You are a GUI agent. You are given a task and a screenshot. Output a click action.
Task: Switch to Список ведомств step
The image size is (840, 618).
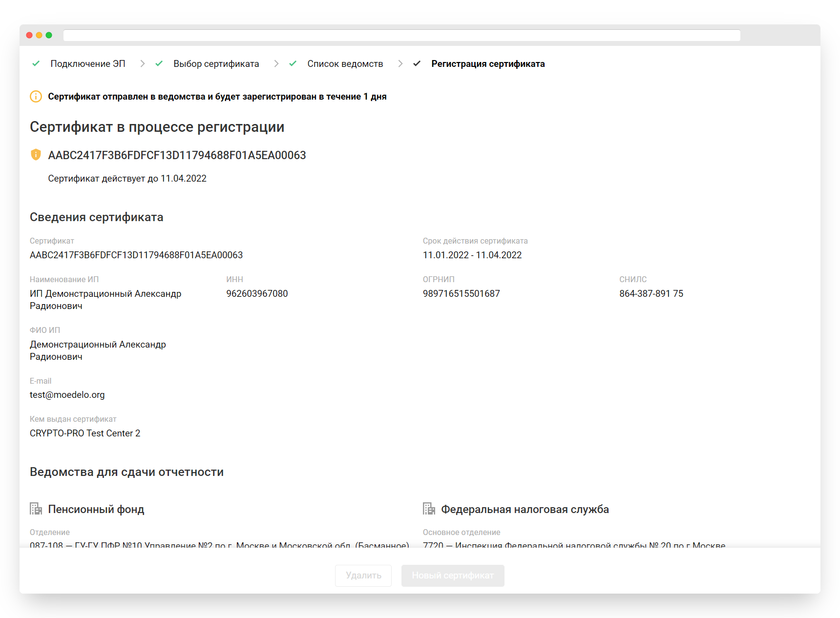click(345, 64)
